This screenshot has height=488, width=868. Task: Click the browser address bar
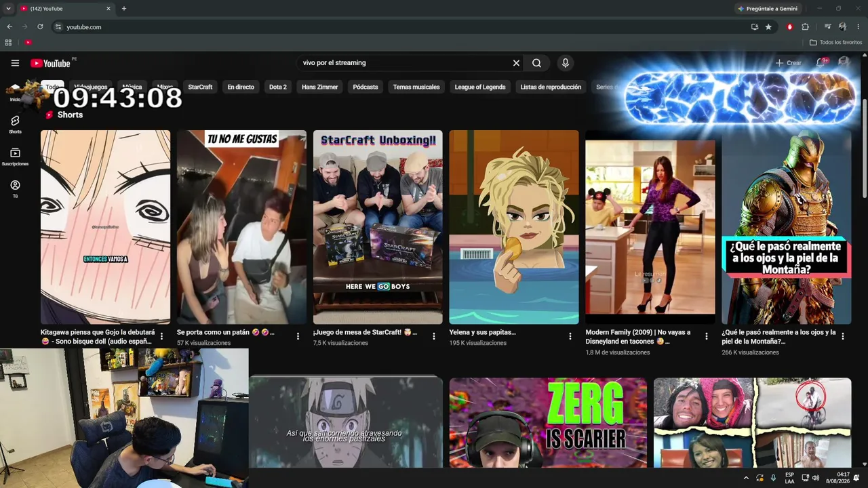[x=403, y=27]
